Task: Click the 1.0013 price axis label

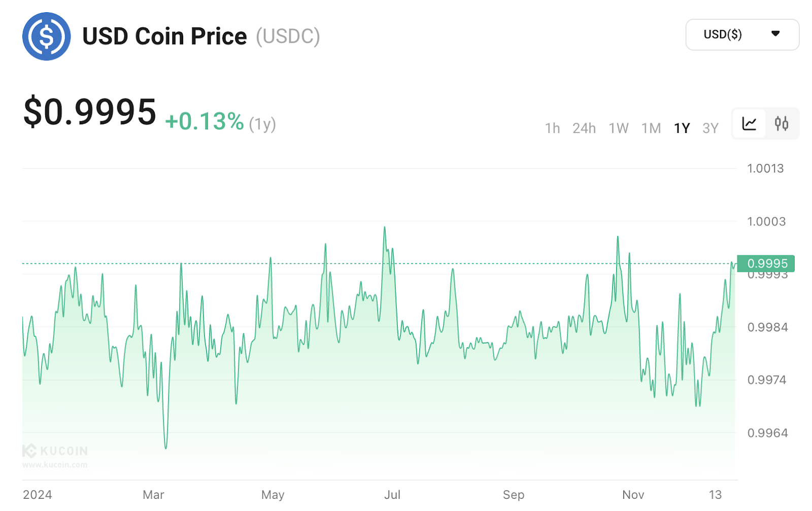Action: tap(765, 168)
